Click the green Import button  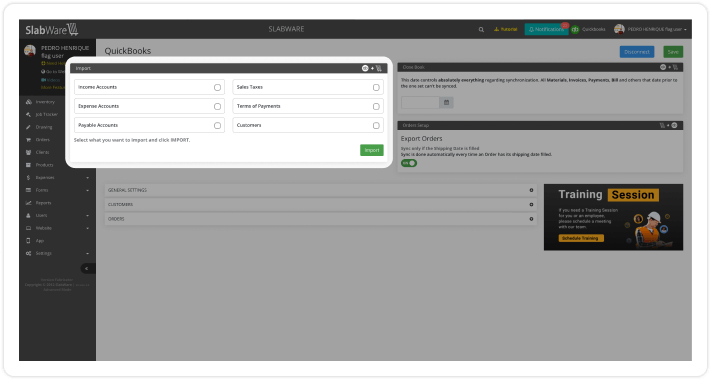click(x=372, y=150)
